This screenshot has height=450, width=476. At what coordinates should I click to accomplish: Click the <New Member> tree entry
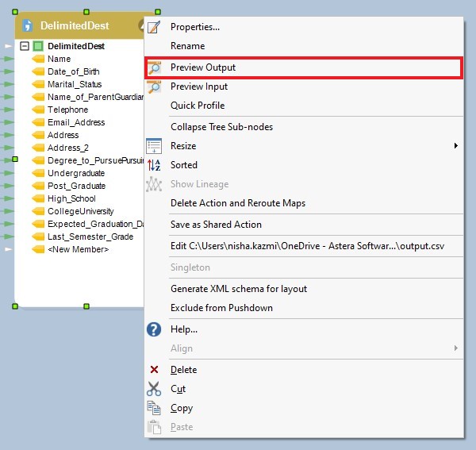(x=78, y=249)
